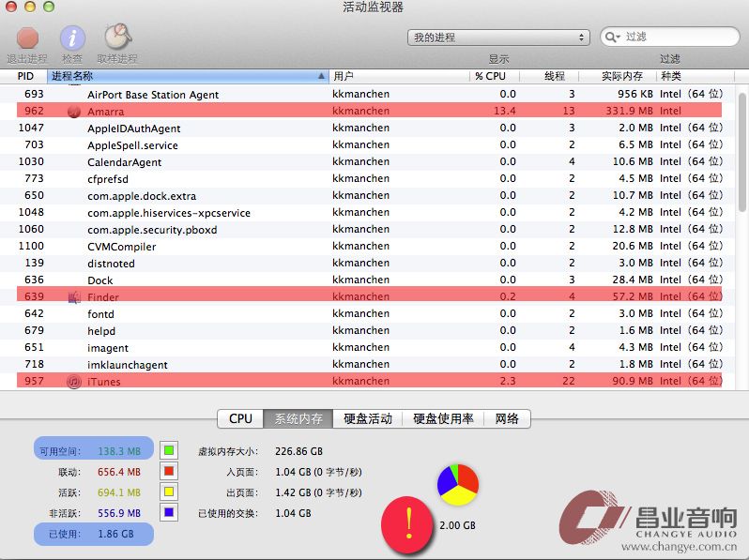Select the Amarra process row
The height and width of the screenshot is (560, 749).
coord(369,111)
